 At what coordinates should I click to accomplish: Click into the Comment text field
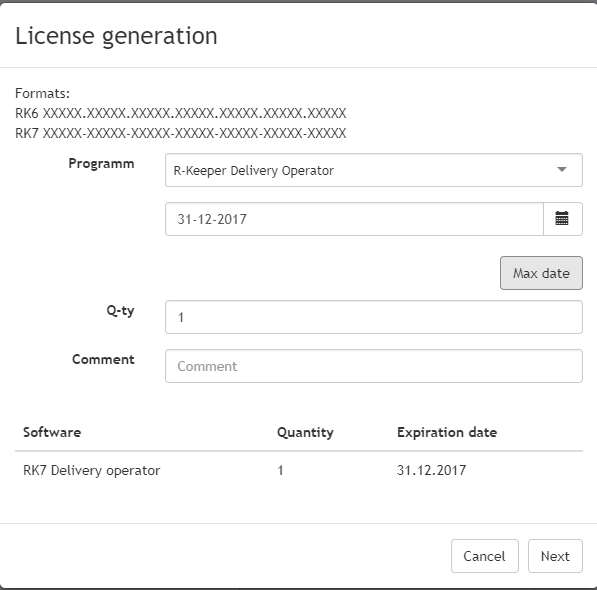(374, 366)
